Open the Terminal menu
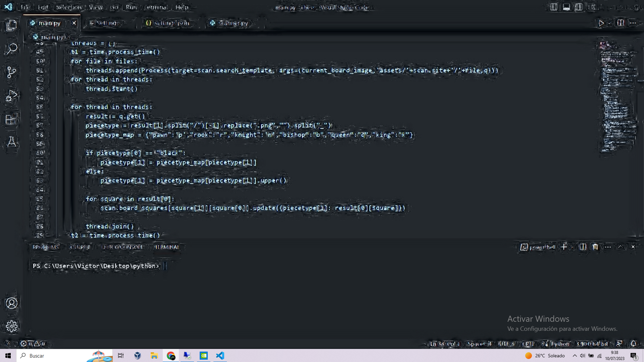Viewport: 644px width, 362px height. 156,7
